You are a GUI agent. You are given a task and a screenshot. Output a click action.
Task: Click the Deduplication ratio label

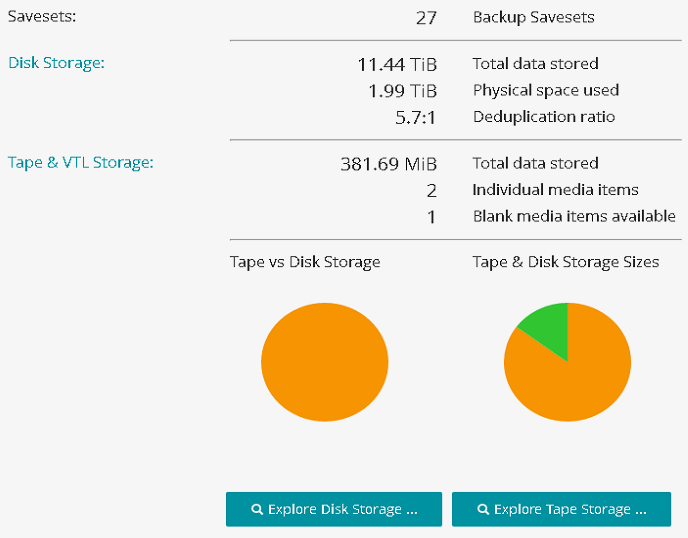tap(543, 117)
